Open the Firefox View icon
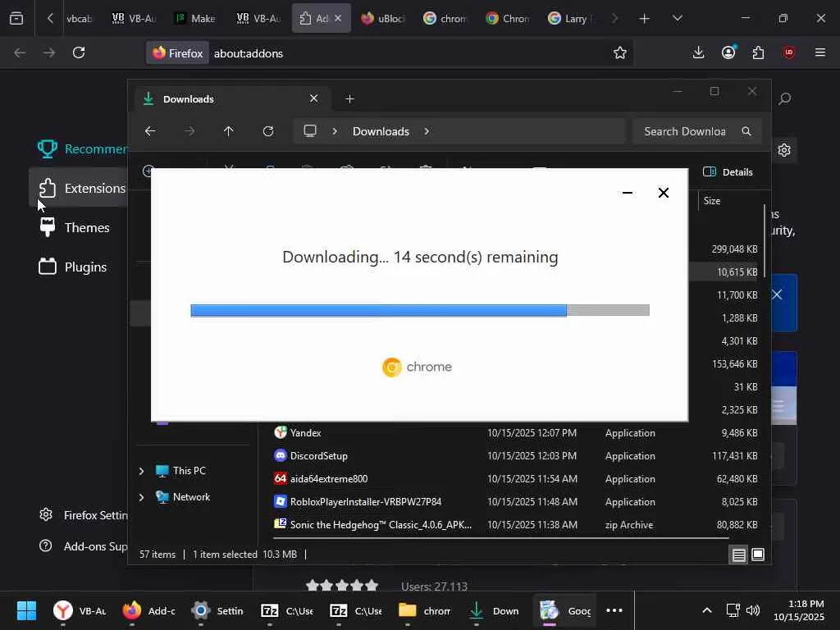Viewport: 840px width, 630px height. click(x=16, y=19)
